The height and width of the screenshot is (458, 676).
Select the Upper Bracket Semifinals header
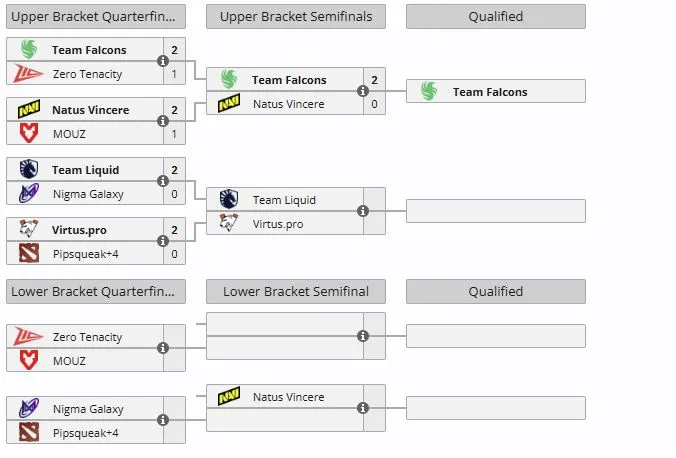(296, 17)
